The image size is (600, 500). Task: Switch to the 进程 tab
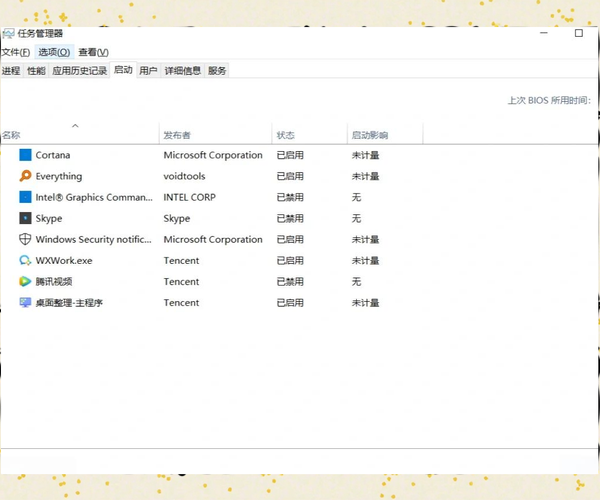pos(11,70)
